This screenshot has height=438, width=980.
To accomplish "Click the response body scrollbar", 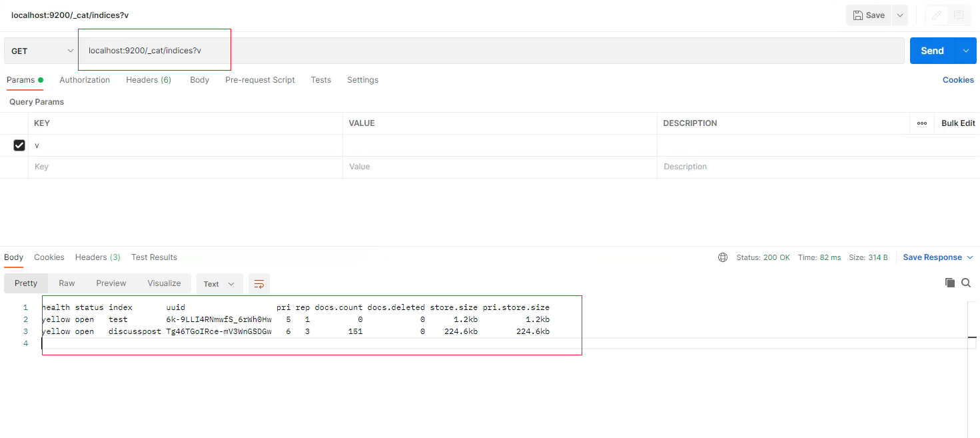I will point(972,369).
